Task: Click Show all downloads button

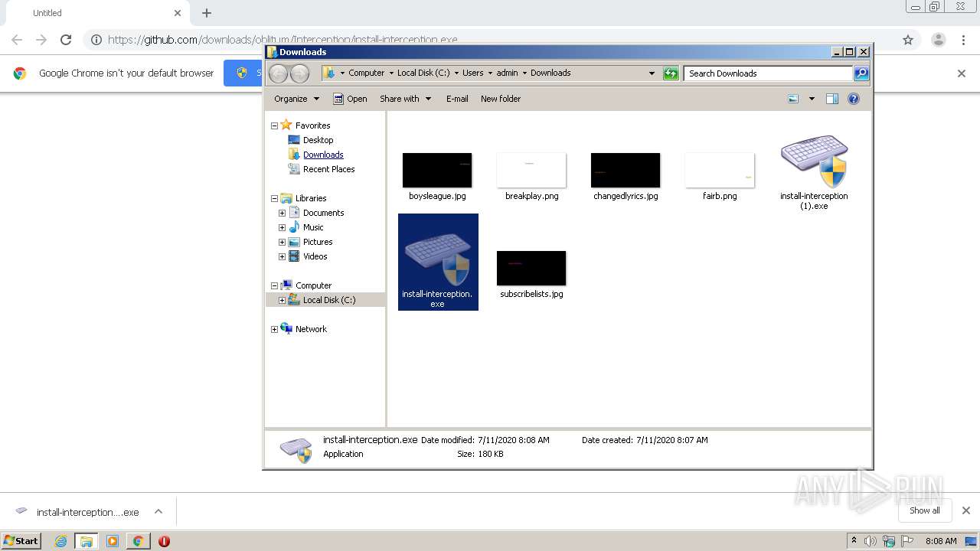Action: pos(925,510)
